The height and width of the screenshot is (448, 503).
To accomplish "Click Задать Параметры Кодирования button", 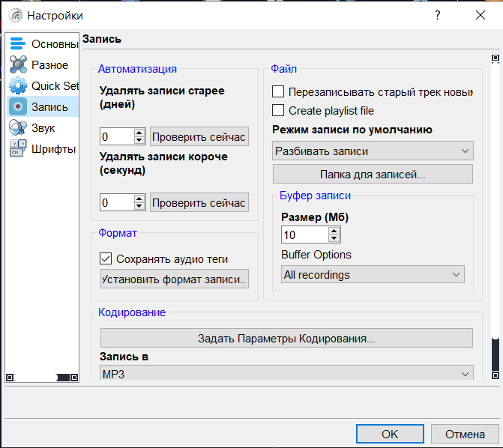I will click(x=286, y=338).
